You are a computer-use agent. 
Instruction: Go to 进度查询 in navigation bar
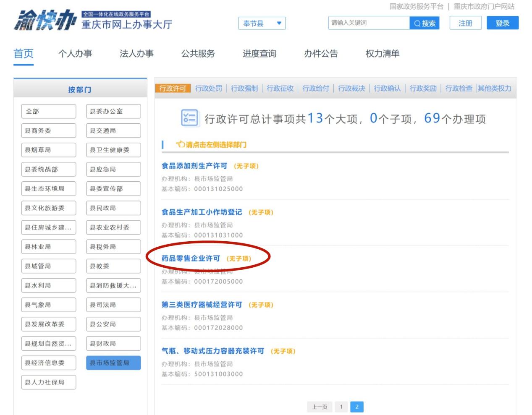coord(259,54)
